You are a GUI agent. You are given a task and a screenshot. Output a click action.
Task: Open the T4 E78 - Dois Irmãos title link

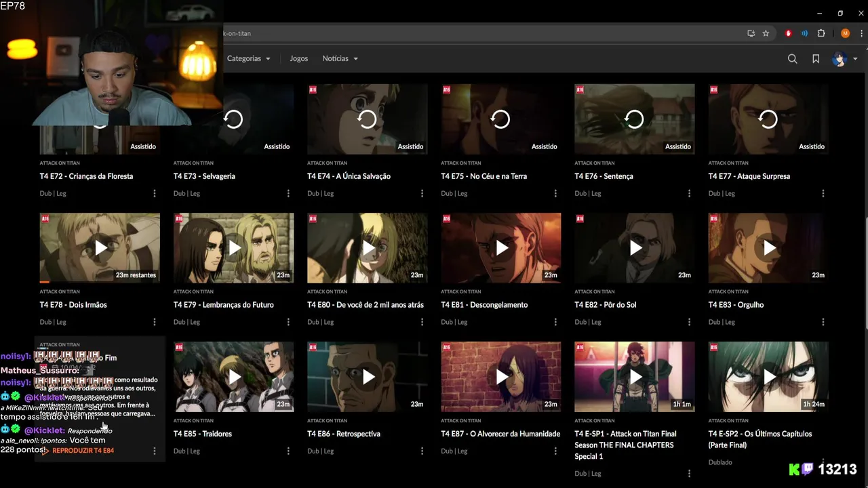pyautogui.click(x=73, y=305)
